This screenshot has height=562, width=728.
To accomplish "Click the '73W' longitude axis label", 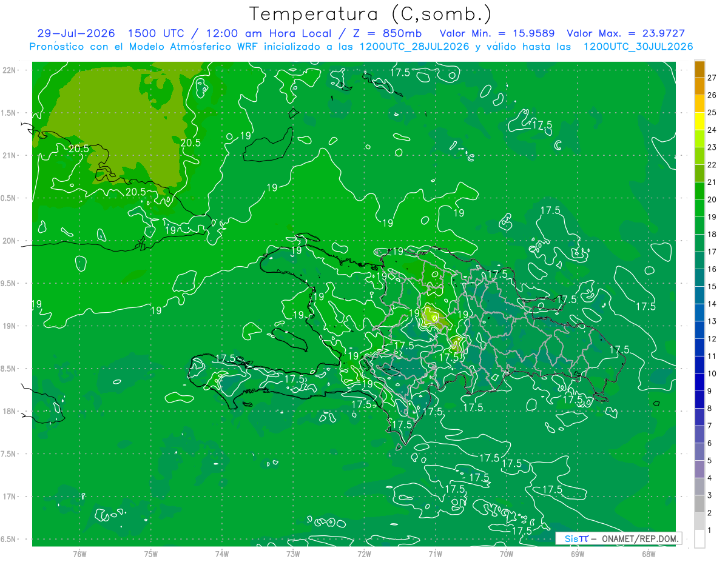I will click(293, 554).
